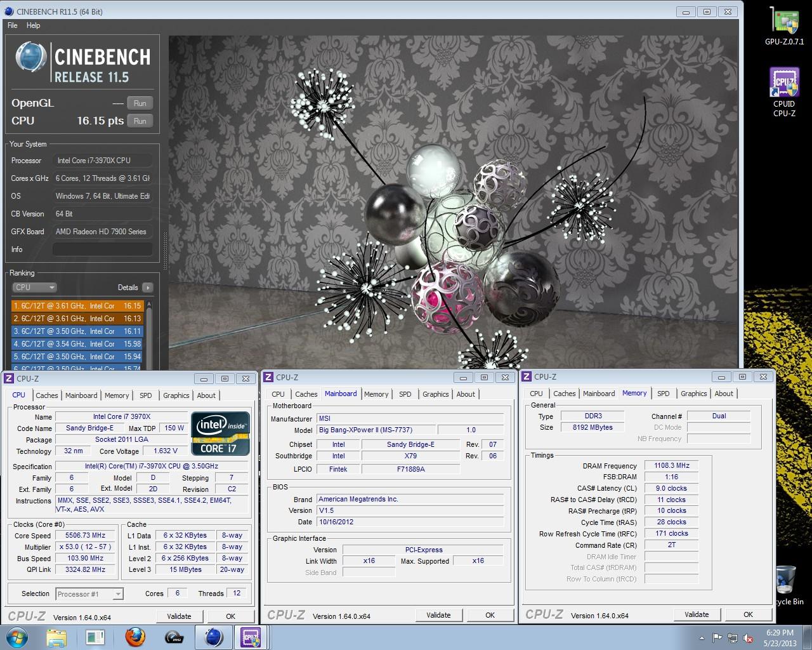
Task: Show hidden tray icons arrow
Action: 702,638
